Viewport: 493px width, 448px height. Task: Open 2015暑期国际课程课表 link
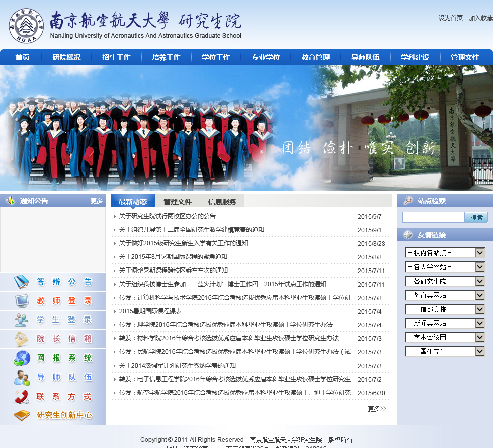(150, 311)
